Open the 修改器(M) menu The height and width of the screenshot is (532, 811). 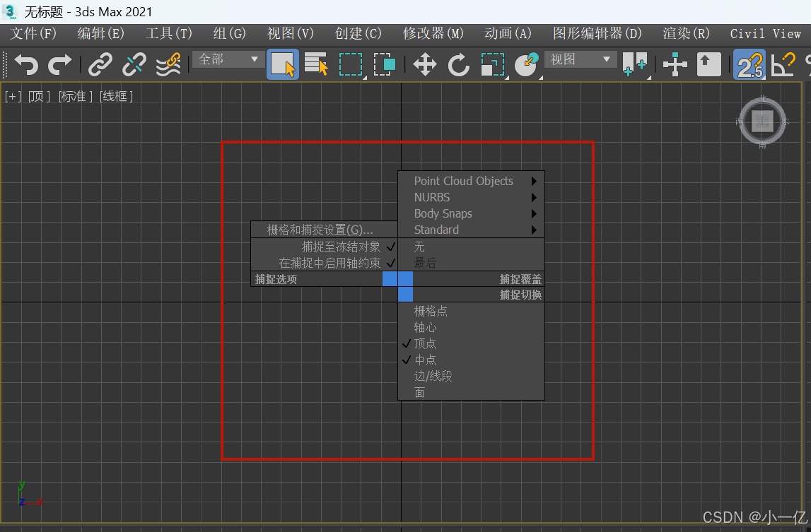pos(433,34)
